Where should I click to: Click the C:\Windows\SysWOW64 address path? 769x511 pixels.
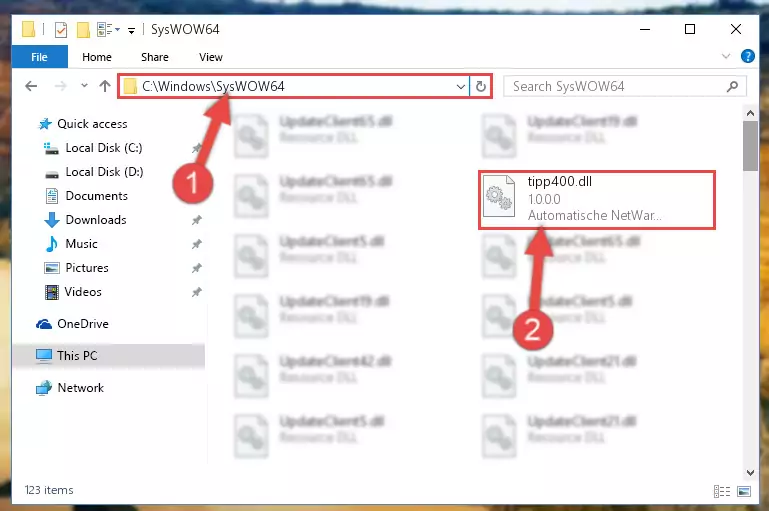213,86
